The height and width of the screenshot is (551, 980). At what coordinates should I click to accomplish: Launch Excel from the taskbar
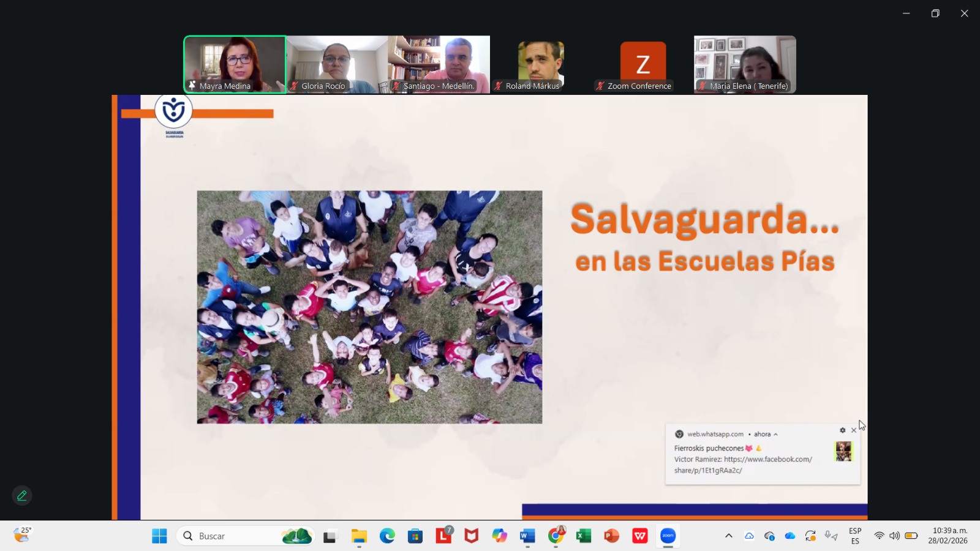(583, 536)
